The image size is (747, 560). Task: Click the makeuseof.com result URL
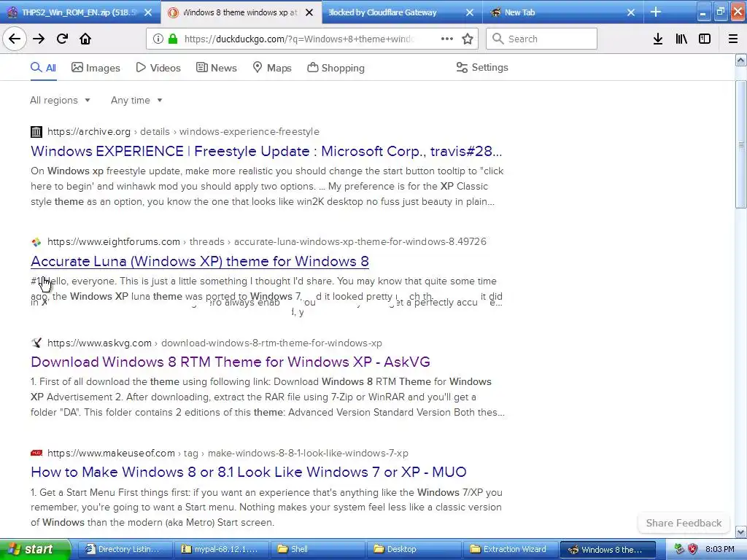coord(228,453)
